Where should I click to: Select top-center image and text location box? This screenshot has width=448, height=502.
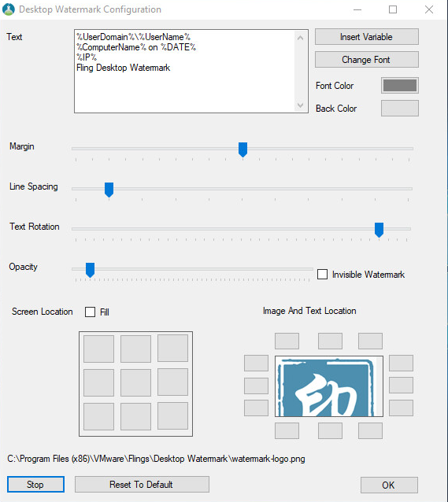point(330,341)
